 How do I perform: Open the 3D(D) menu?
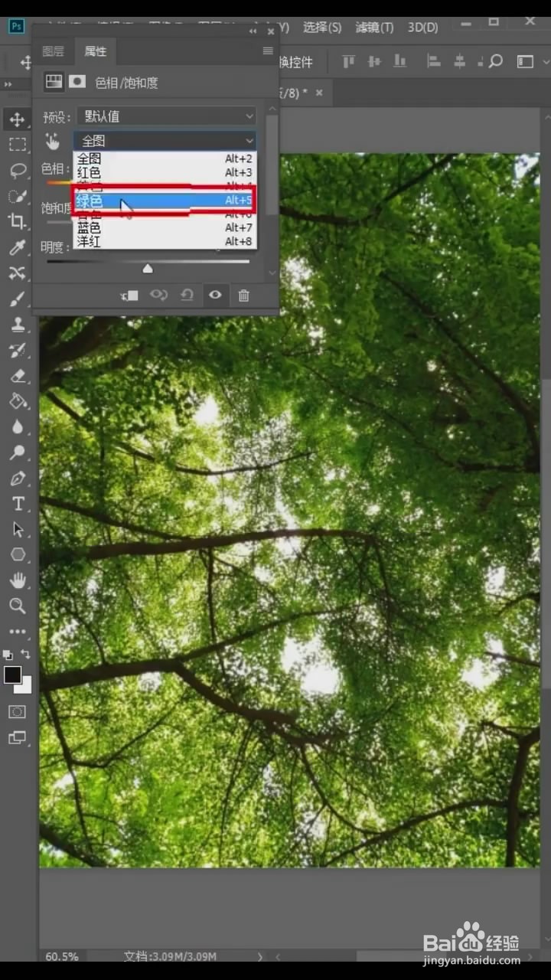[422, 27]
